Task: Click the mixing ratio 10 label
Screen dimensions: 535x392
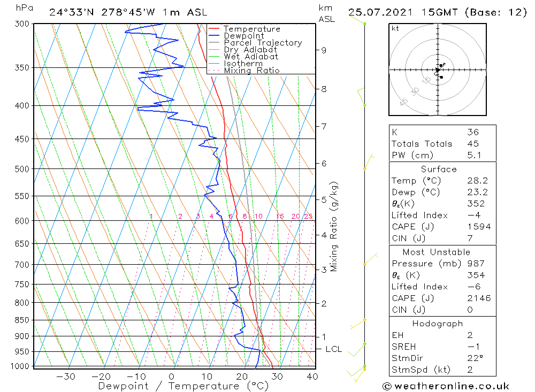Action: pyautogui.click(x=258, y=216)
